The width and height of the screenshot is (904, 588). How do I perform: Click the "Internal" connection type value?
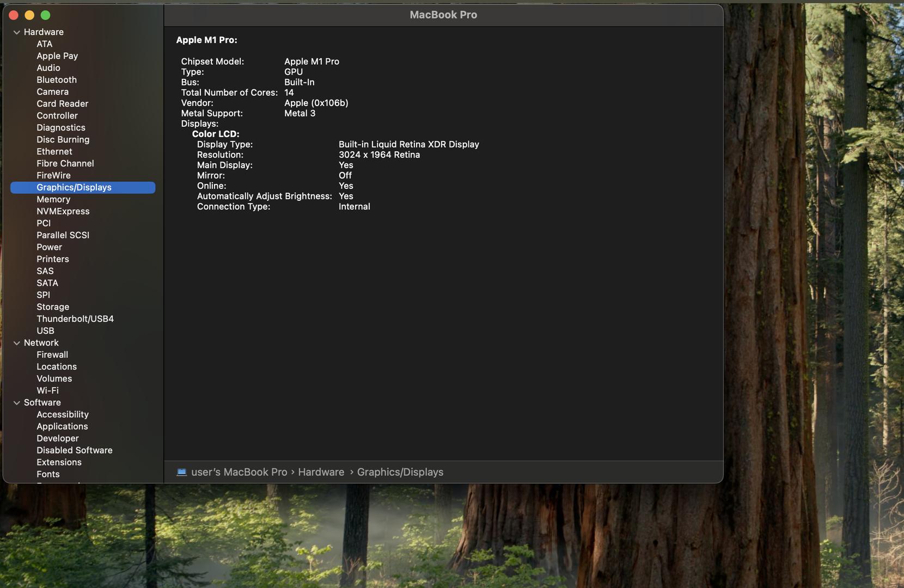[354, 207]
